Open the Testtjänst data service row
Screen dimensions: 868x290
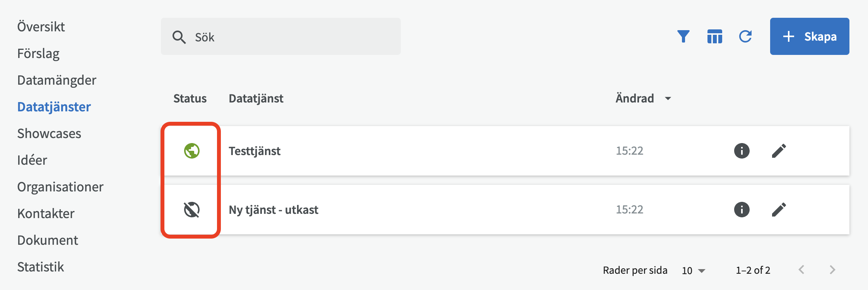[255, 151]
